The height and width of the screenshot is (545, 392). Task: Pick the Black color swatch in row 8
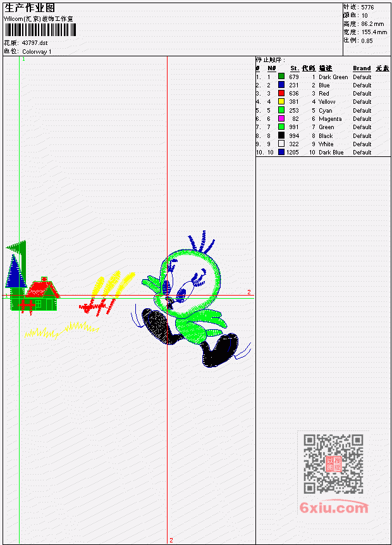(x=281, y=135)
